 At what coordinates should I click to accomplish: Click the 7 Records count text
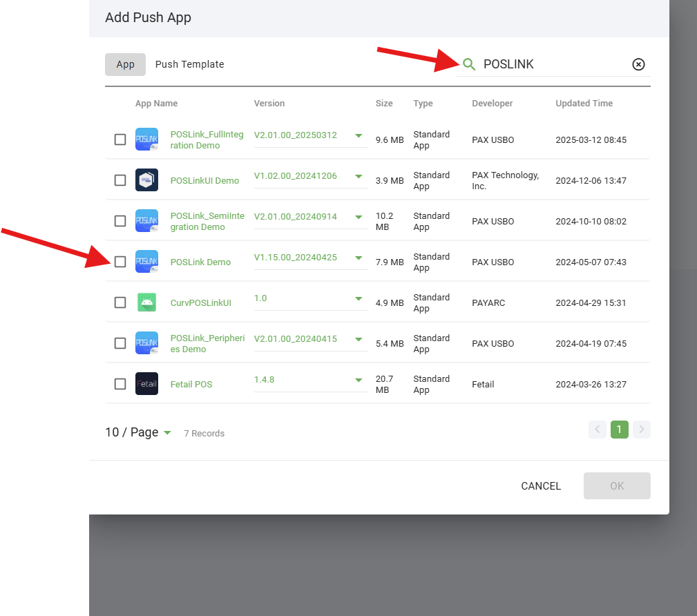204,433
